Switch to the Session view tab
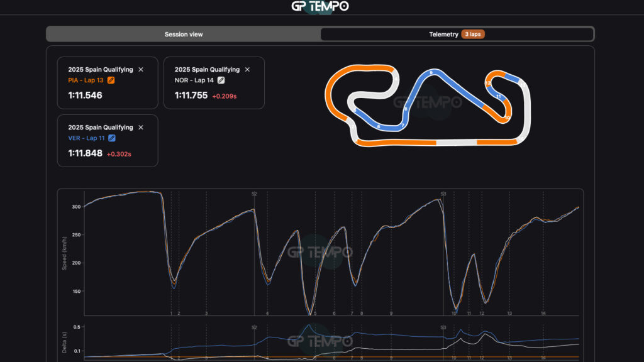 click(x=184, y=35)
